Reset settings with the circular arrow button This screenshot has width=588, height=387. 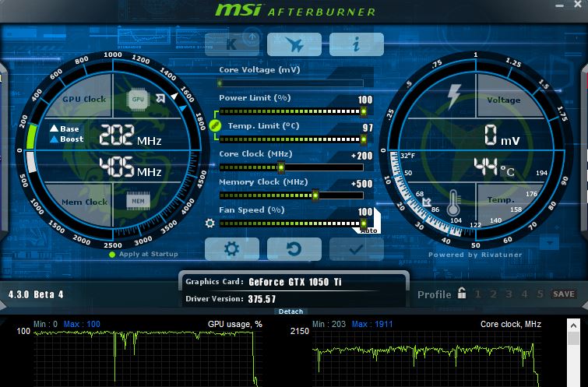pos(294,249)
